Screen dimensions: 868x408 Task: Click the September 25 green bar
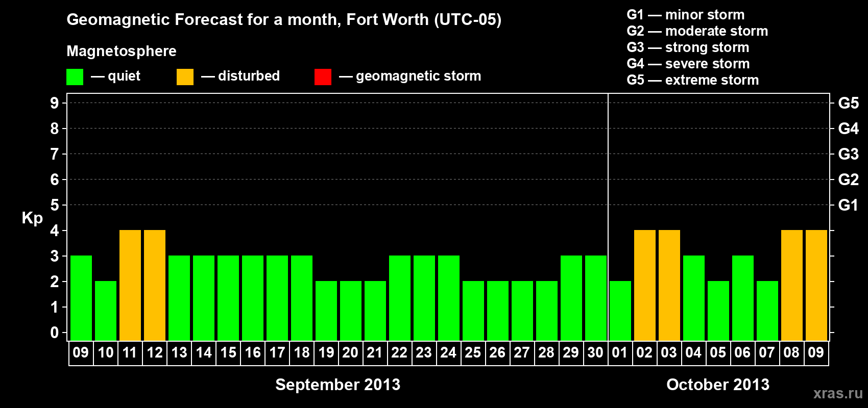point(473,311)
